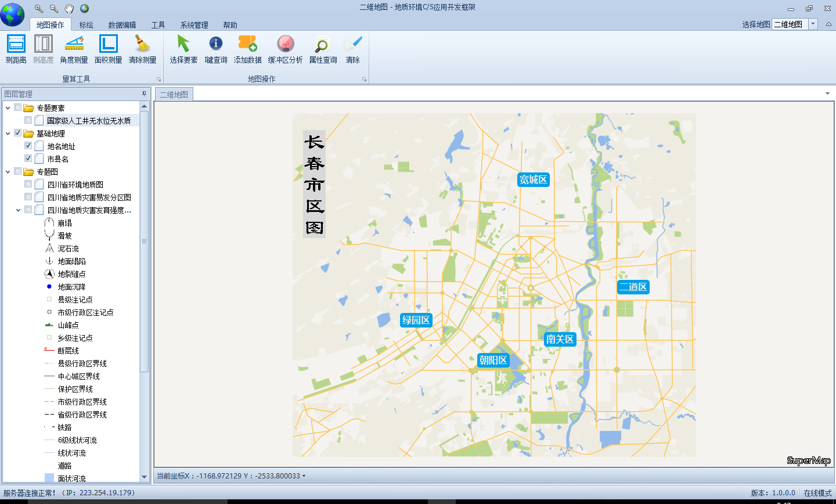Image resolution: width=836 pixels, height=504 pixels.
Task: Switch to the 数据编辑 ribbon tab
Action: [x=122, y=25]
